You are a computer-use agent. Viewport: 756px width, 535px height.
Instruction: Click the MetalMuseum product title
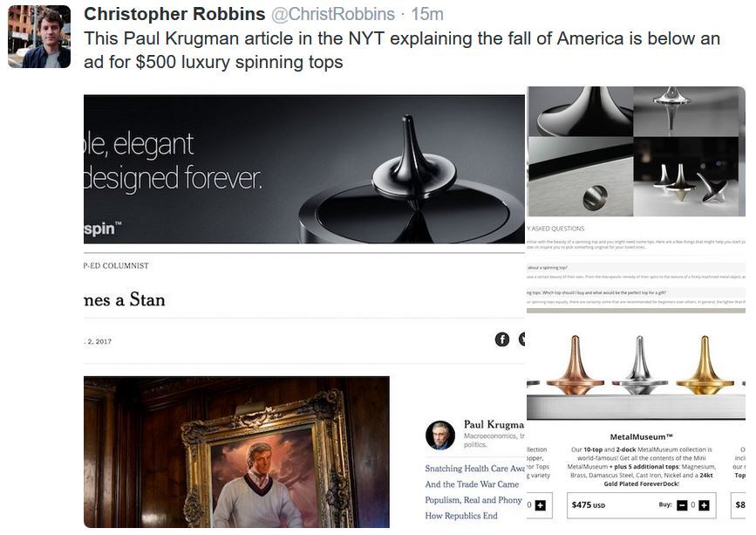coord(641,436)
